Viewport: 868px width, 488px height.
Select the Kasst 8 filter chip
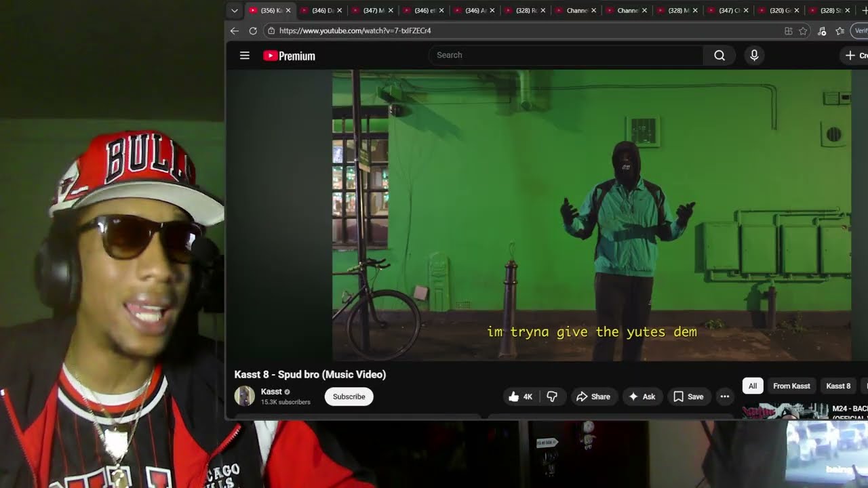pyautogui.click(x=838, y=386)
